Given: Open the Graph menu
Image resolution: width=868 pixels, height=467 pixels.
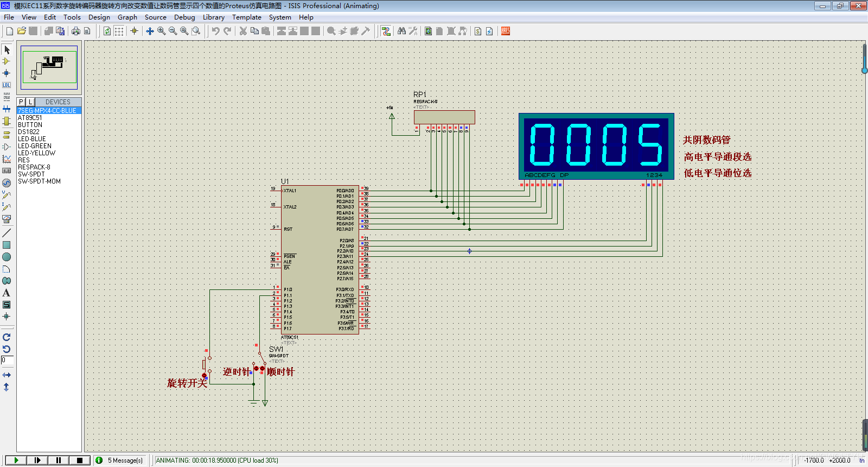Looking at the screenshot, I should 127,17.
